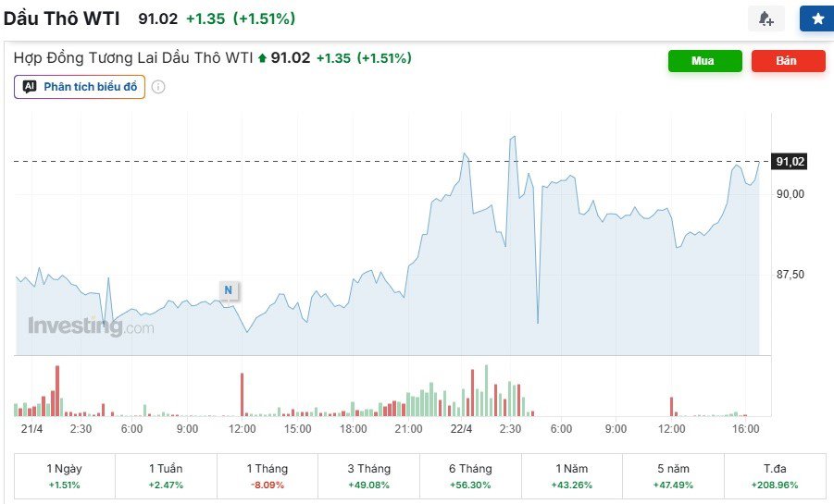The width and height of the screenshot is (834, 504).
Task: Select the T.đa maximum range
Action: 775,476
